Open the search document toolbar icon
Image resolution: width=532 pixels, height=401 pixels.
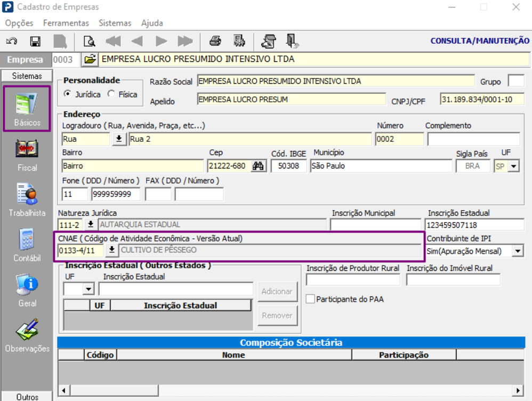89,42
